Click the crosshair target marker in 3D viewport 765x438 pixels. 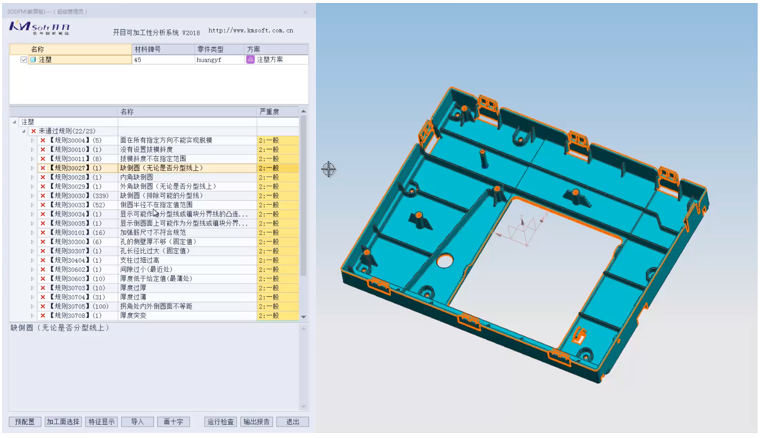(x=328, y=169)
